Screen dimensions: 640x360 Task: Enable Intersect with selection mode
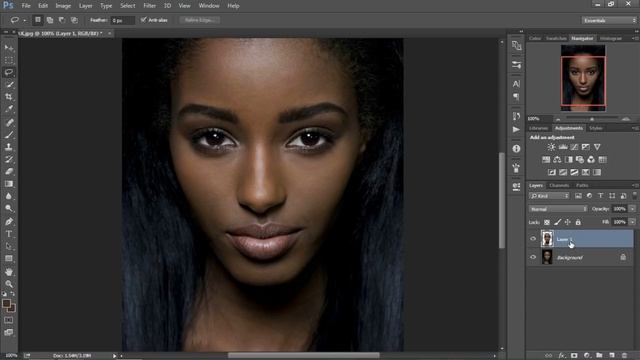pyautogui.click(x=74, y=20)
